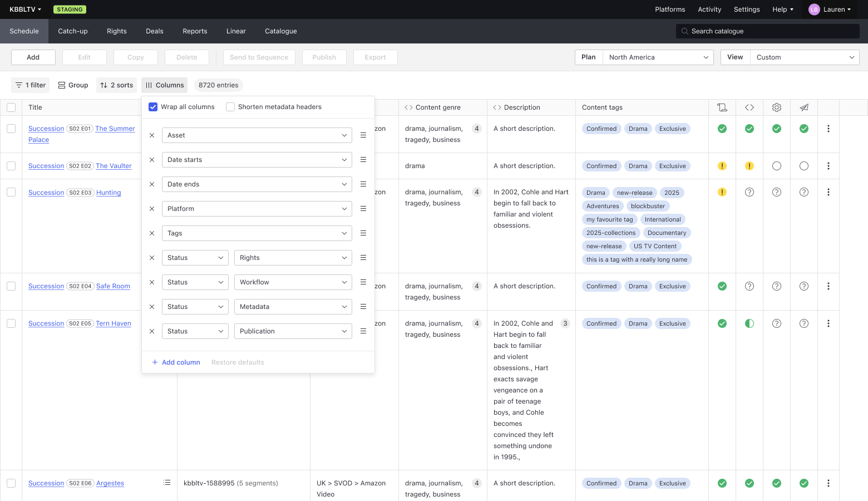The width and height of the screenshot is (868, 501).
Task: Open the Date starts column dropdown
Action: click(x=257, y=160)
